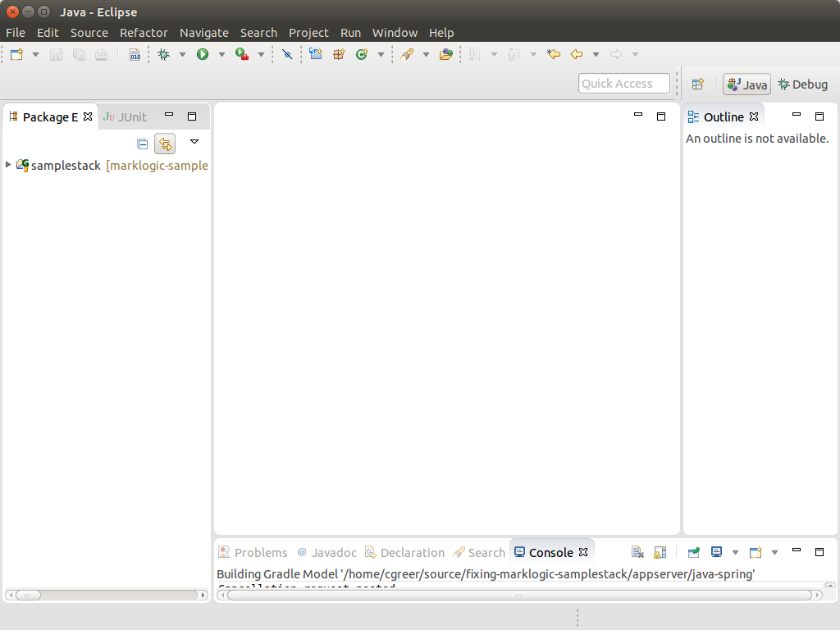Open the Project menu
The height and width of the screenshot is (630, 840).
(x=308, y=33)
